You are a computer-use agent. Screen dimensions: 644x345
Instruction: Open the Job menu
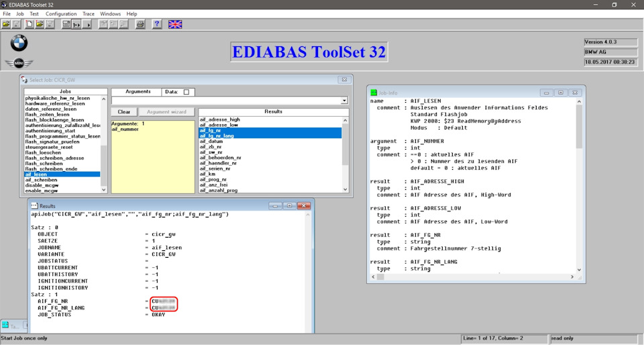[x=19, y=13]
